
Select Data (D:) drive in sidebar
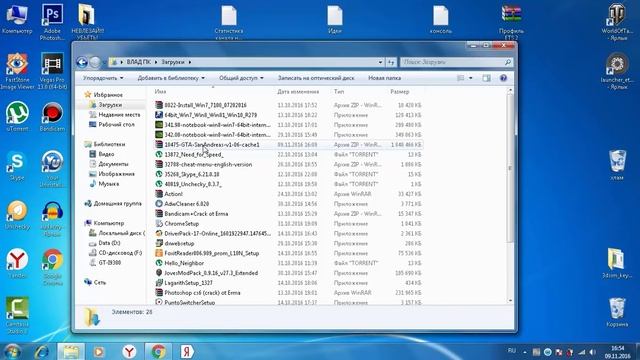click(x=109, y=243)
